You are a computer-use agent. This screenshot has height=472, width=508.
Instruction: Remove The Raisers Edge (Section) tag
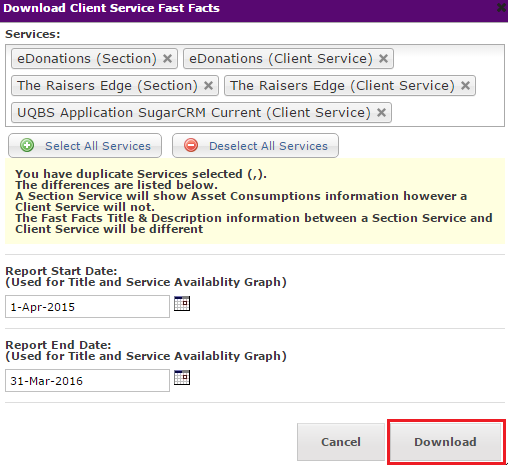pyautogui.click(x=208, y=86)
